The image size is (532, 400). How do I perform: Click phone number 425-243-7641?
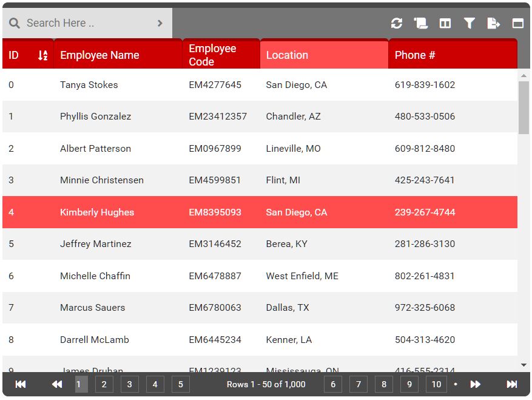[x=425, y=180]
